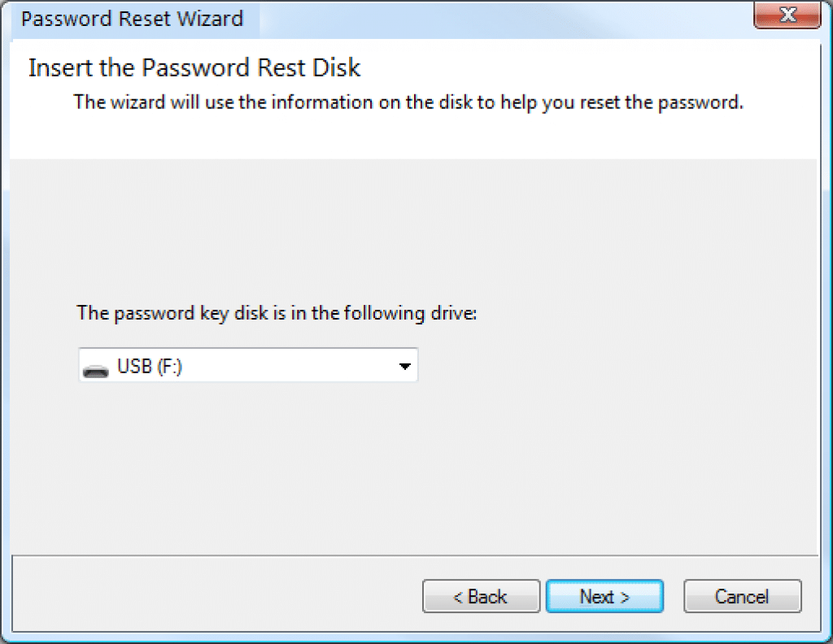The height and width of the screenshot is (644, 833).
Task: Click the Next > button
Action: (x=604, y=596)
